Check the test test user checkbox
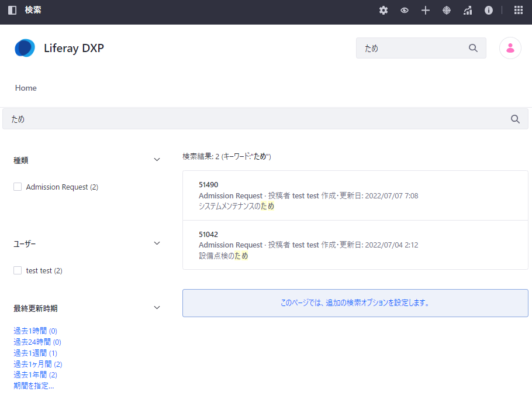 coord(18,270)
